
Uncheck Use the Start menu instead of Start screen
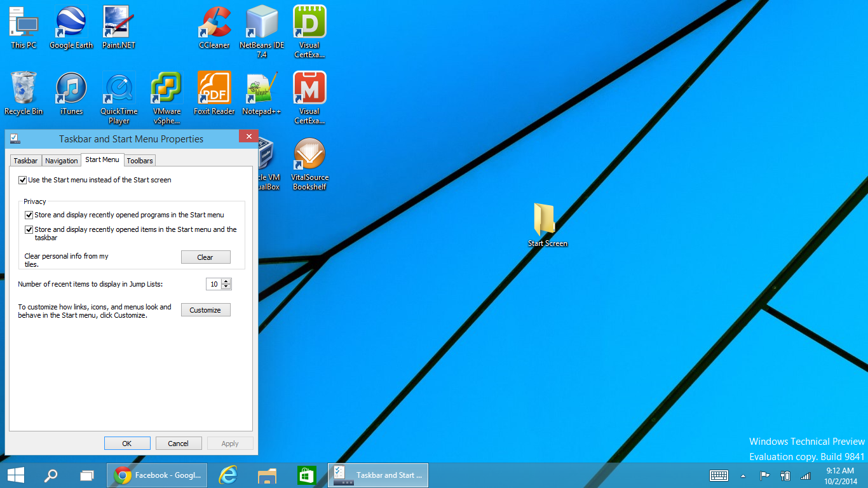pos(23,180)
